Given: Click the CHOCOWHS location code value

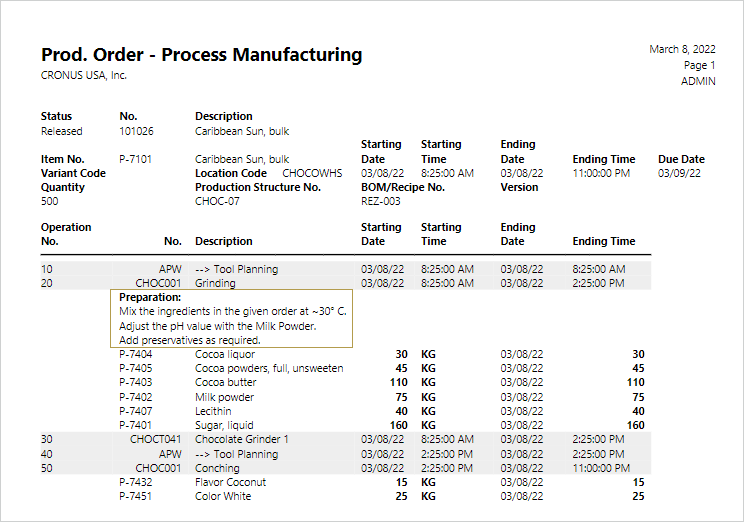Looking at the screenshot, I should pyautogui.click(x=312, y=173).
